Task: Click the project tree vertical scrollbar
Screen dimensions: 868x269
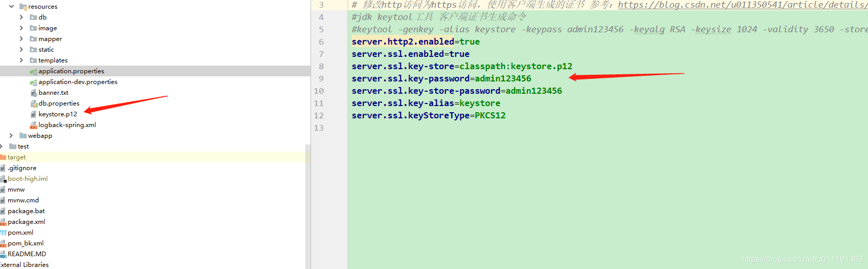Action: coord(308,206)
